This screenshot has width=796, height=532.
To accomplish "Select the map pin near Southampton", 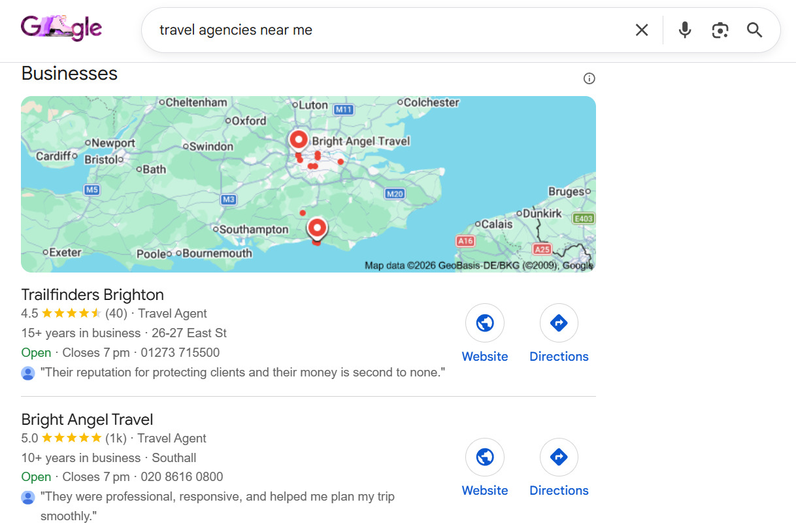I will (x=317, y=227).
